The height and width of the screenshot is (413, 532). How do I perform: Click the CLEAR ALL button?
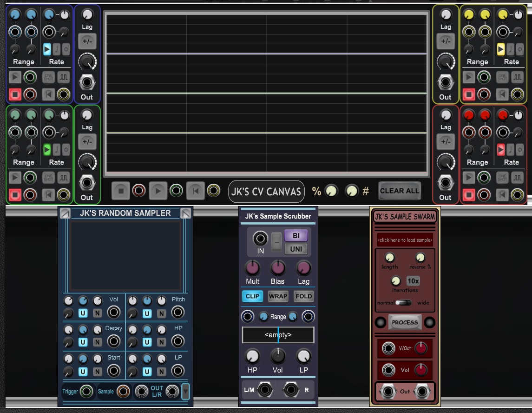pyautogui.click(x=399, y=191)
